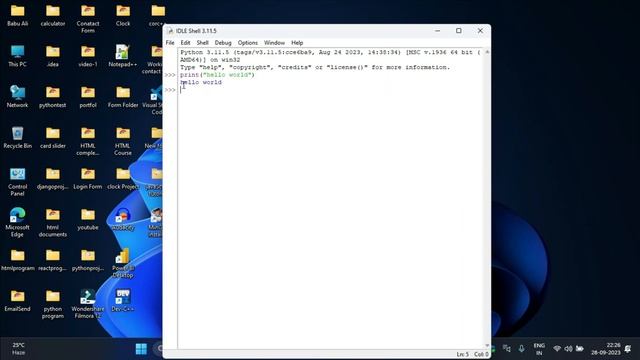Click the print("hello world") code line
Screen dimensions: 640x360
pyautogui.click(x=217, y=75)
